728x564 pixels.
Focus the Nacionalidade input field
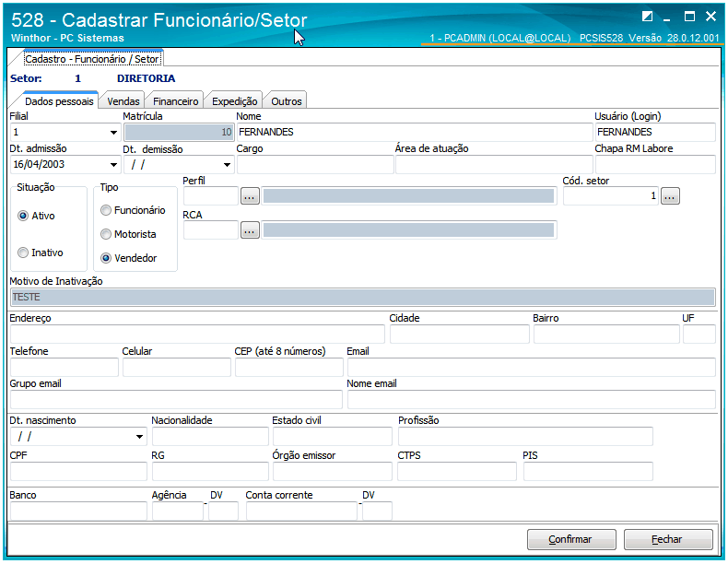[x=210, y=437]
